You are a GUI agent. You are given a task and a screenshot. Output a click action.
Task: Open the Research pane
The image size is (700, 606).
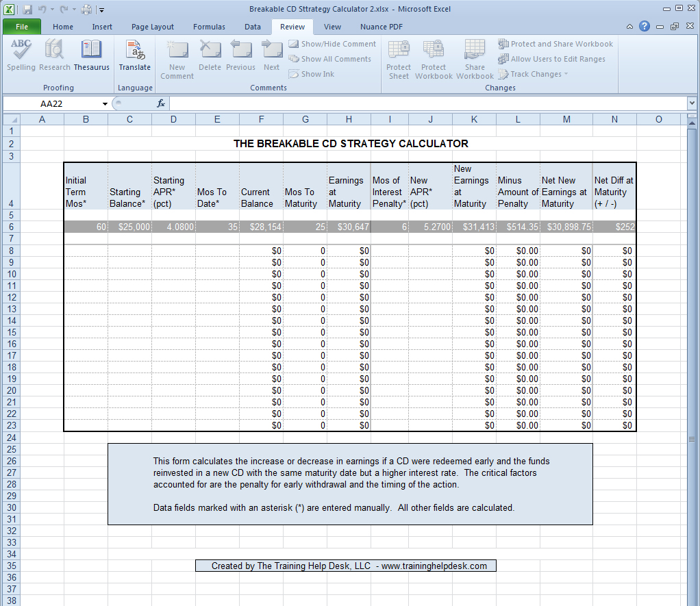click(55, 55)
